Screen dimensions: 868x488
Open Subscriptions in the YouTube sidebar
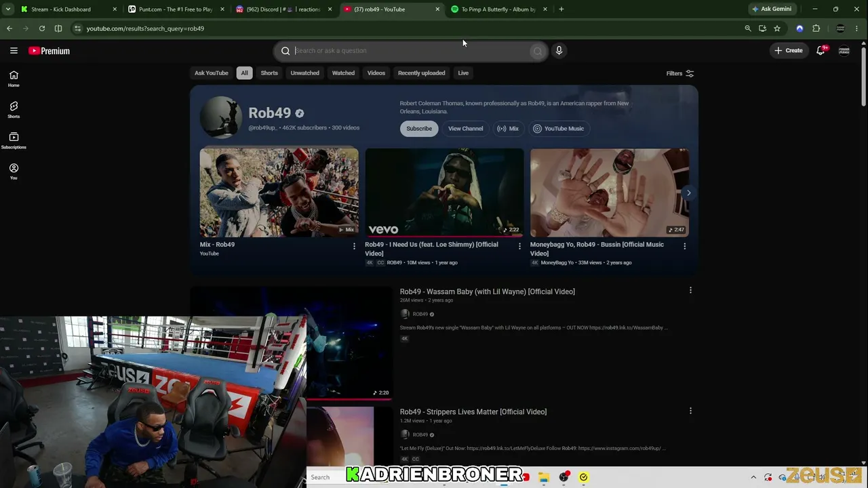[14, 141]
